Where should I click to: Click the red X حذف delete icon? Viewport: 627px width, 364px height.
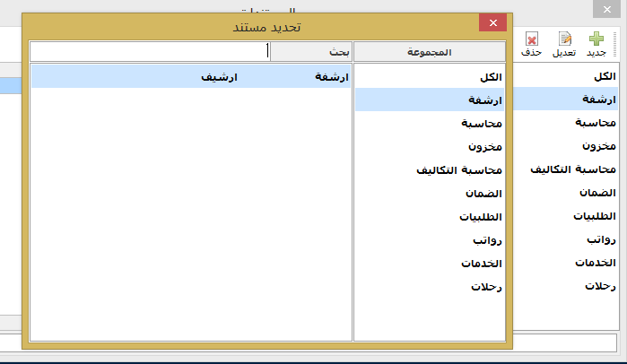[x=532, y=39]
